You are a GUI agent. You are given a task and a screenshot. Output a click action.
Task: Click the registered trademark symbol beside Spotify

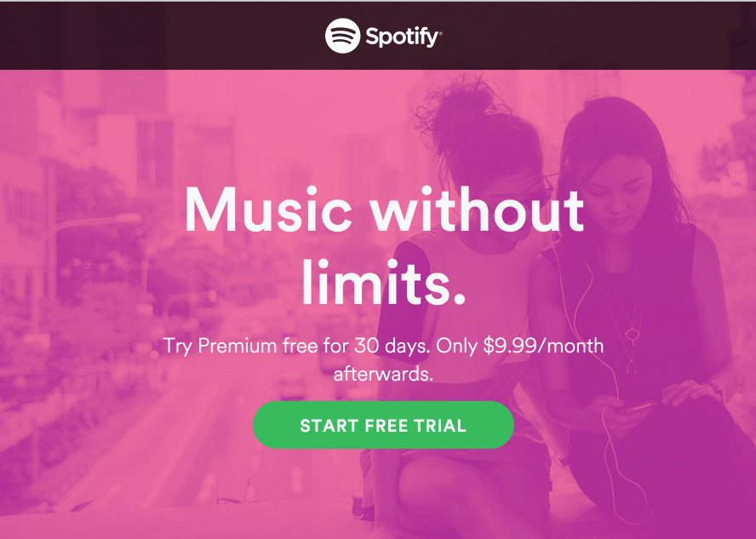coord(440,33)
